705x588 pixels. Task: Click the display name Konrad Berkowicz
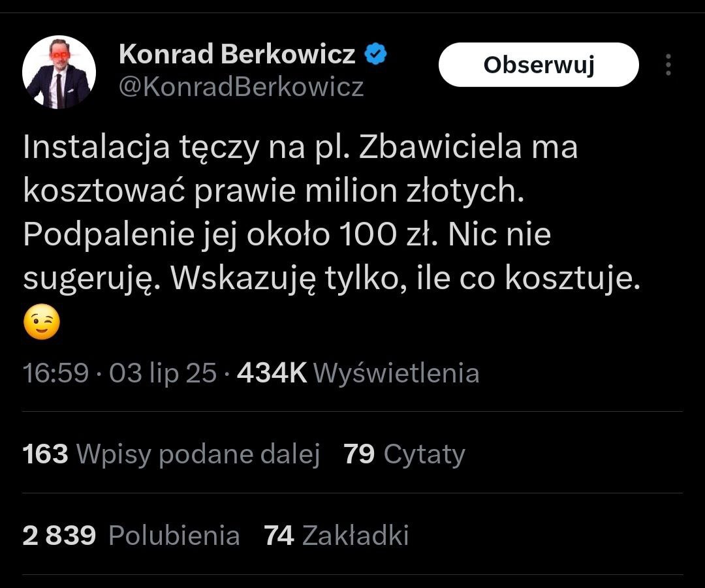tap(237, 55)
